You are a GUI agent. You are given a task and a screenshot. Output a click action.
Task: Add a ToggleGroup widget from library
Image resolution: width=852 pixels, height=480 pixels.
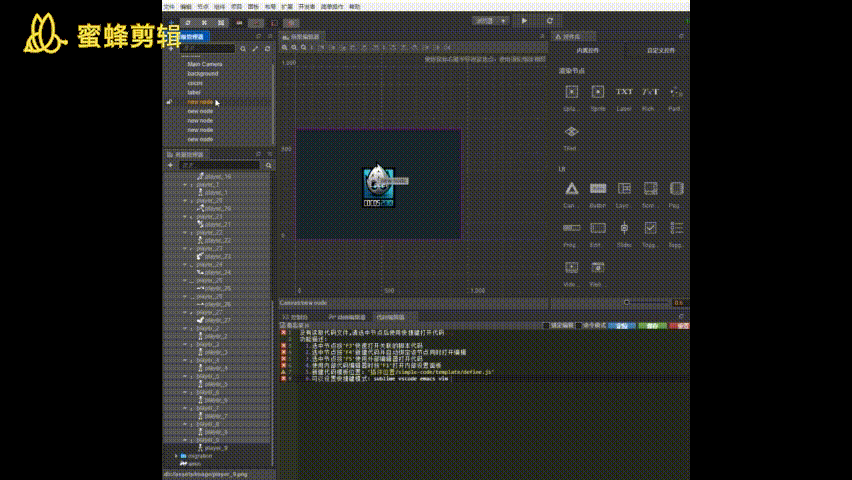click(676, 228)
